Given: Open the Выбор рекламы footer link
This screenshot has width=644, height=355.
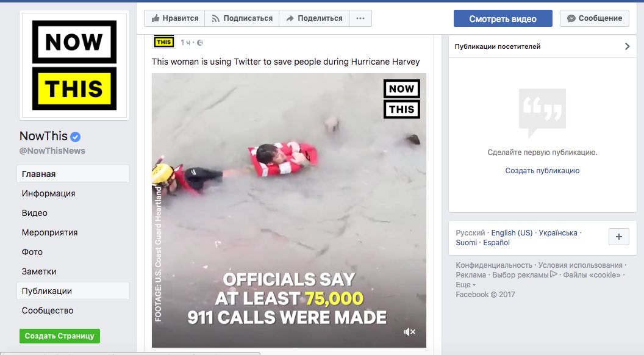Looking at the screenshot, I should [x=524, y=275].
